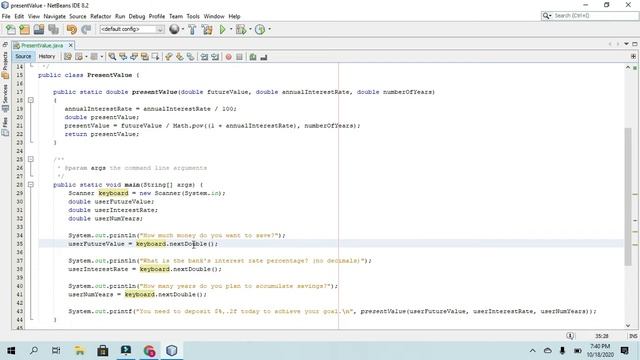640x360 pixels.
Task: Select the PresentValue.java editor tab
Action: (42, 45)
